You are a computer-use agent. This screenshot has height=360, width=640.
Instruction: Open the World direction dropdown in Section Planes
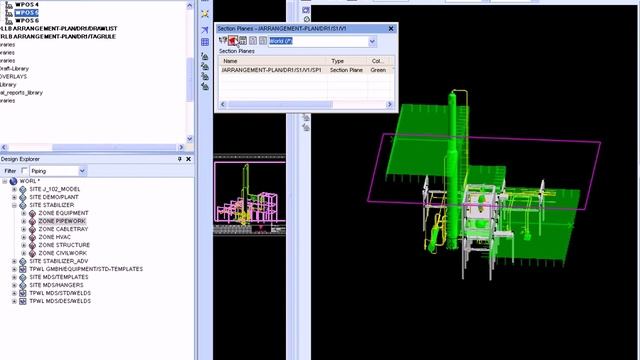point(372,41)
